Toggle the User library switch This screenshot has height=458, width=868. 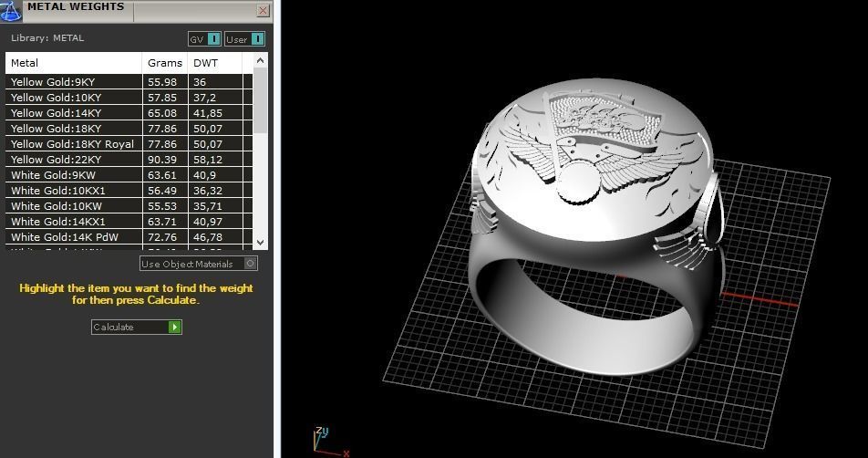pyautogui.click(x=244, y=39)
